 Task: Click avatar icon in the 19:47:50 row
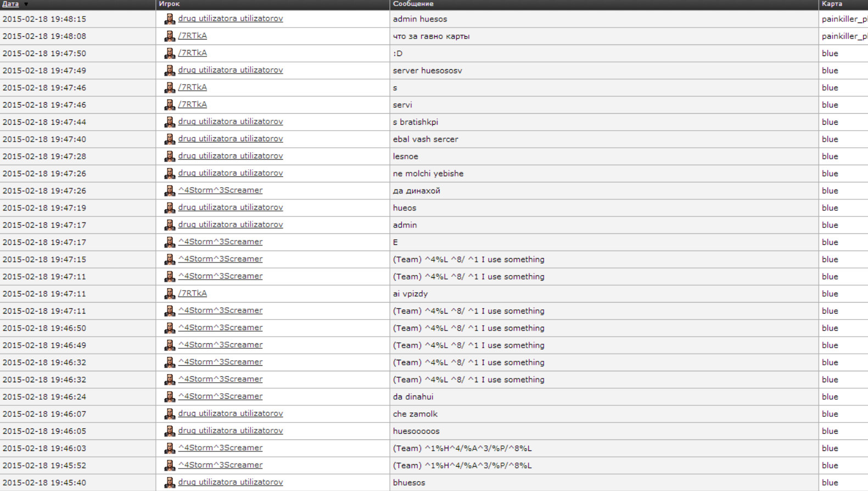tap(170, 53)
